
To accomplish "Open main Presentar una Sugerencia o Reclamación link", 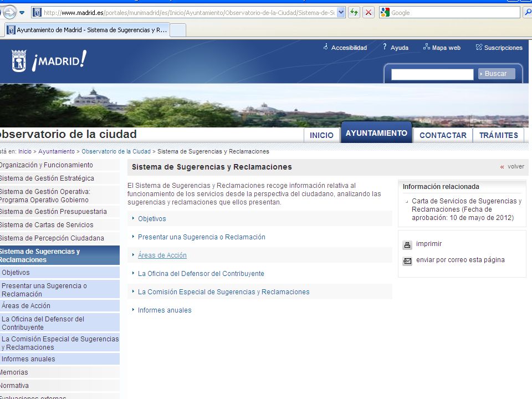I will pos(202,237).
